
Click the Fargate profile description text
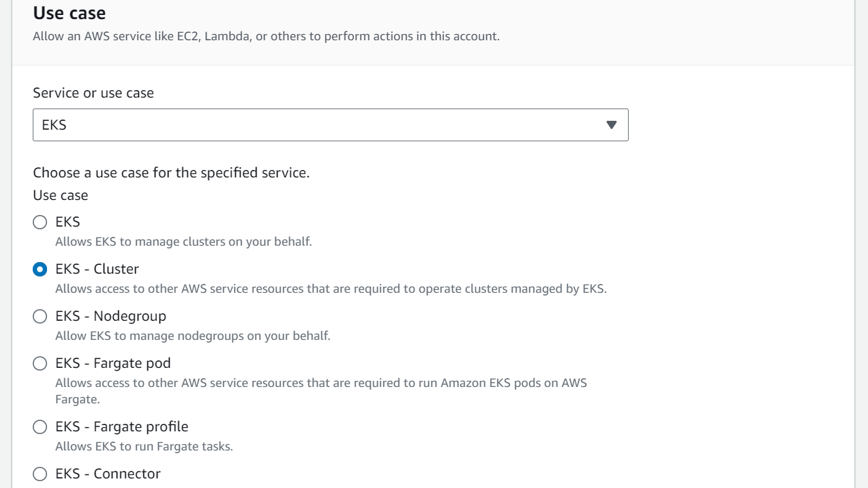click(144, 446)
